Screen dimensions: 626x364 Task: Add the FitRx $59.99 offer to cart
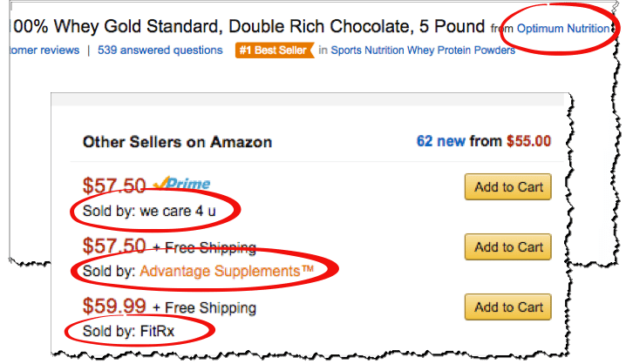click(x=507, y=307)
